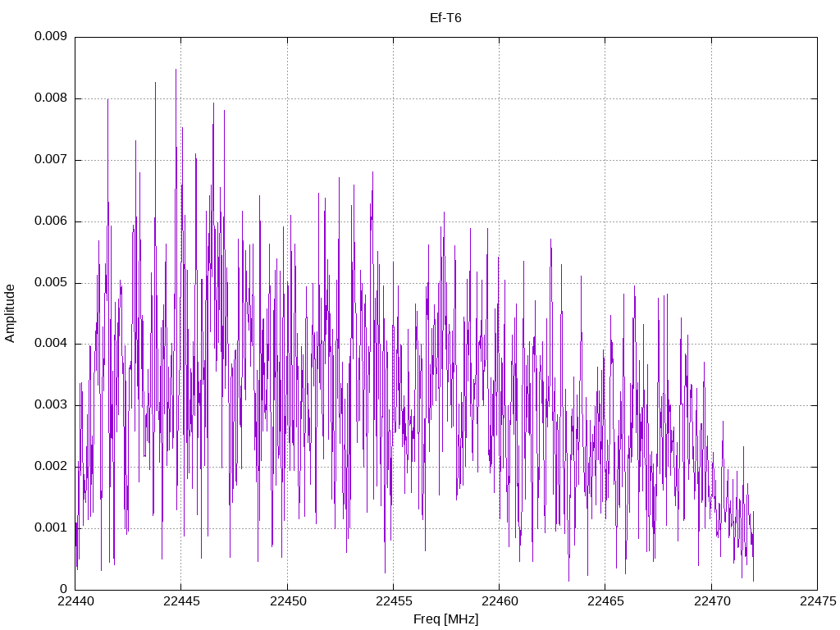Click the x-axis tick label 22465
The image size is (840, 630).
click(605, 601)
